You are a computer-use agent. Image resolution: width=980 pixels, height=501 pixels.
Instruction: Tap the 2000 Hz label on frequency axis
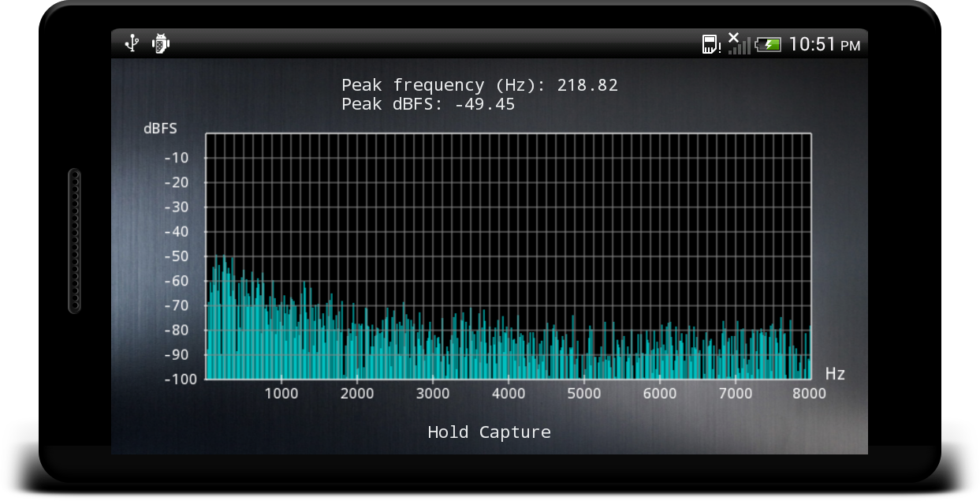click(356, 393)
